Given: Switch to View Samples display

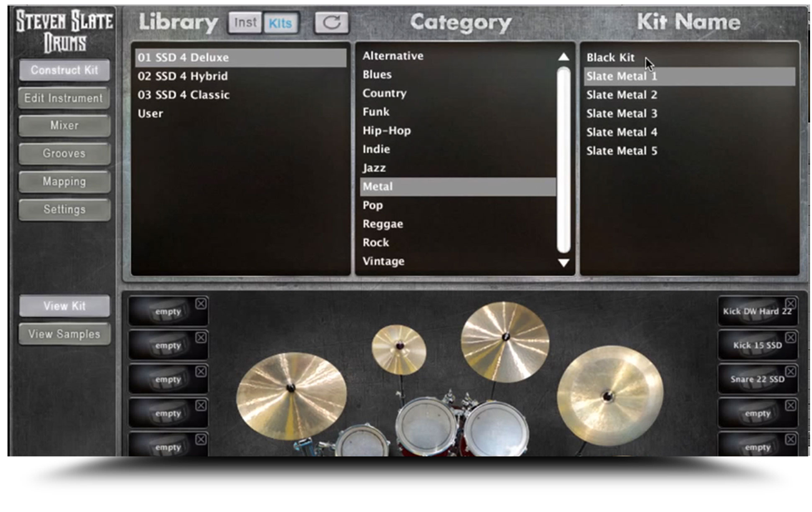Looking at the screenshot, I should [x=64, y=334].
